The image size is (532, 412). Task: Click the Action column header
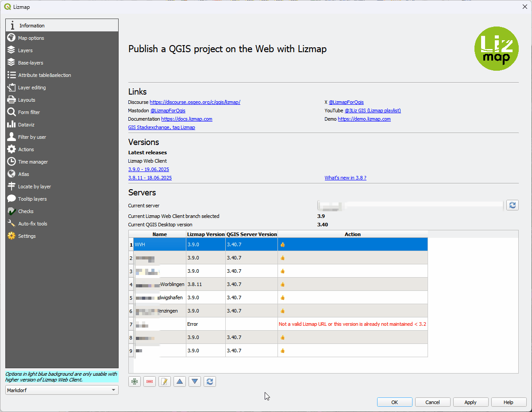tap(353, 234)
